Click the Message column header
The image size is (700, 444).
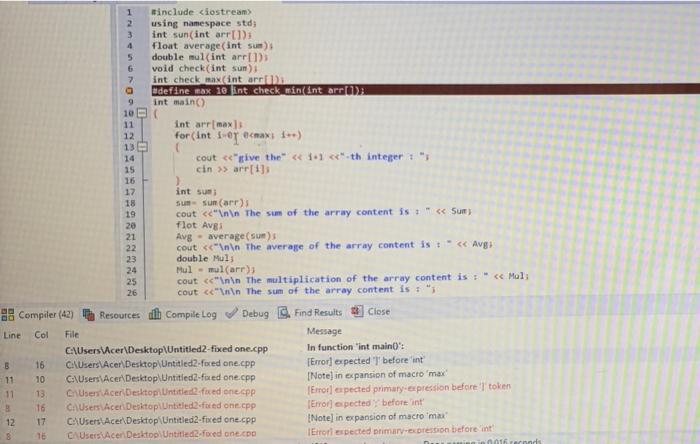[324, 331]
